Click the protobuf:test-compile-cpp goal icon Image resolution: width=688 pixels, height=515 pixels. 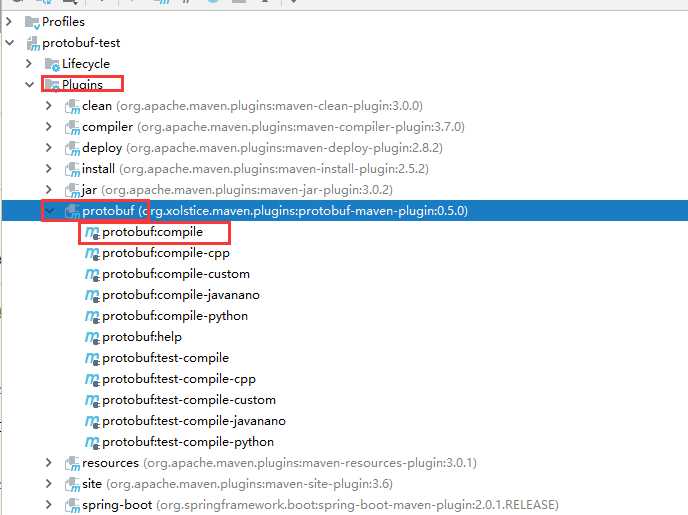[92, 379]
